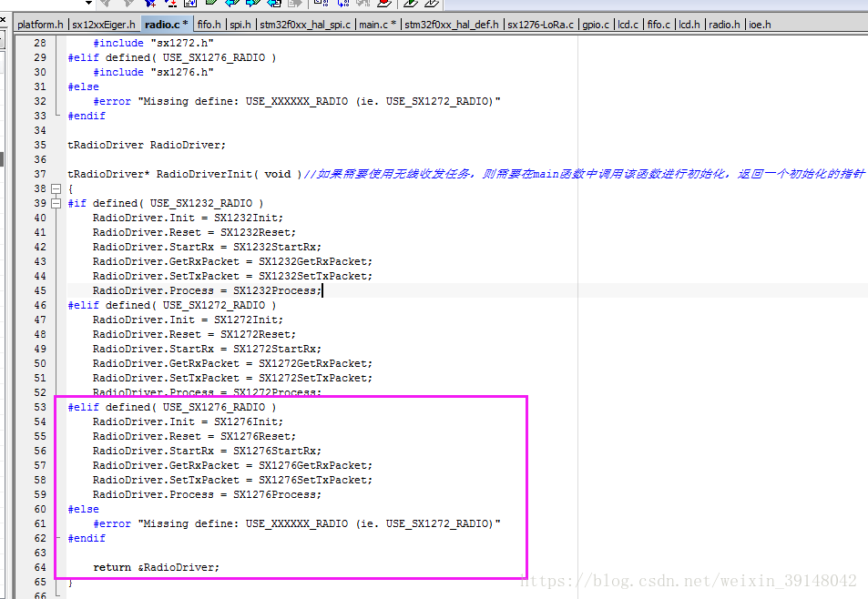The image size is (868, 599).
Task: Click '#elif defined( USE_SX1272_RADIO )' on line 46
Action: [171, 305]
